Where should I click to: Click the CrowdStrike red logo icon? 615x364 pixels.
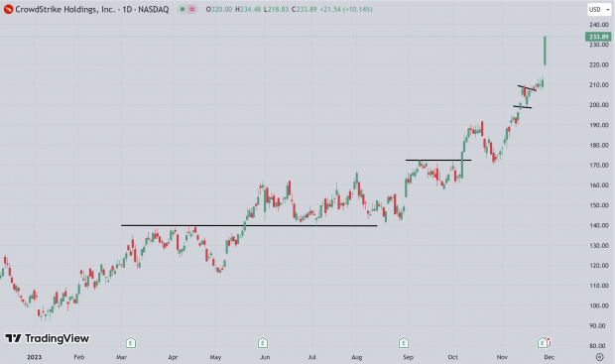pos(8,9)
